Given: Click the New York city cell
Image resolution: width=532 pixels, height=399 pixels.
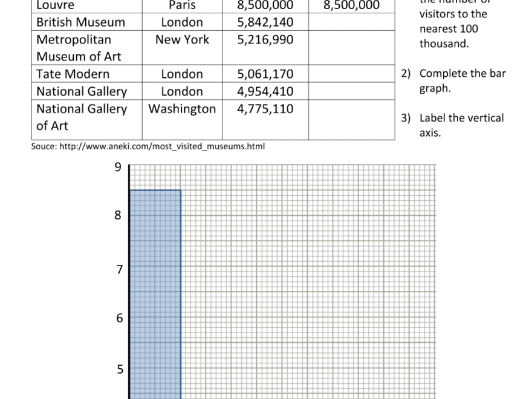Looking at the screenshot, I should (x=182, y=48).
